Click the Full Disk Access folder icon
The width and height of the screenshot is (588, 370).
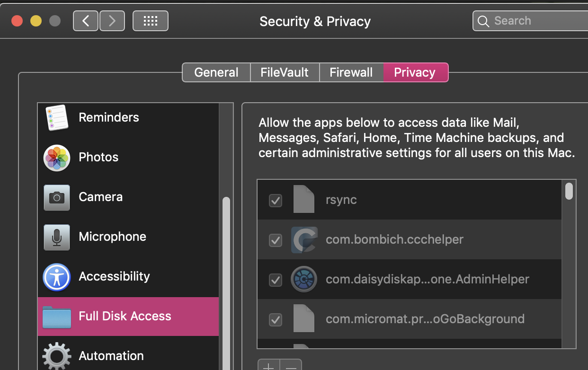click(x=57, y=317)
